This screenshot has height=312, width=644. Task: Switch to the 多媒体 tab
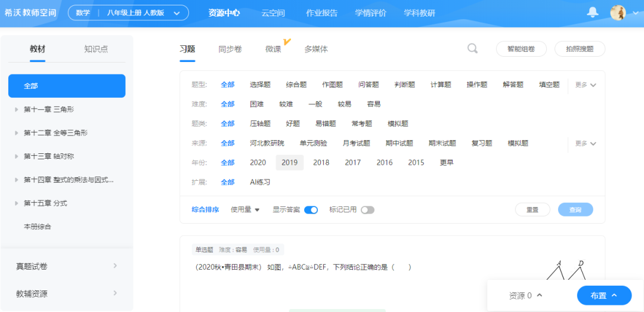[316, 50]
